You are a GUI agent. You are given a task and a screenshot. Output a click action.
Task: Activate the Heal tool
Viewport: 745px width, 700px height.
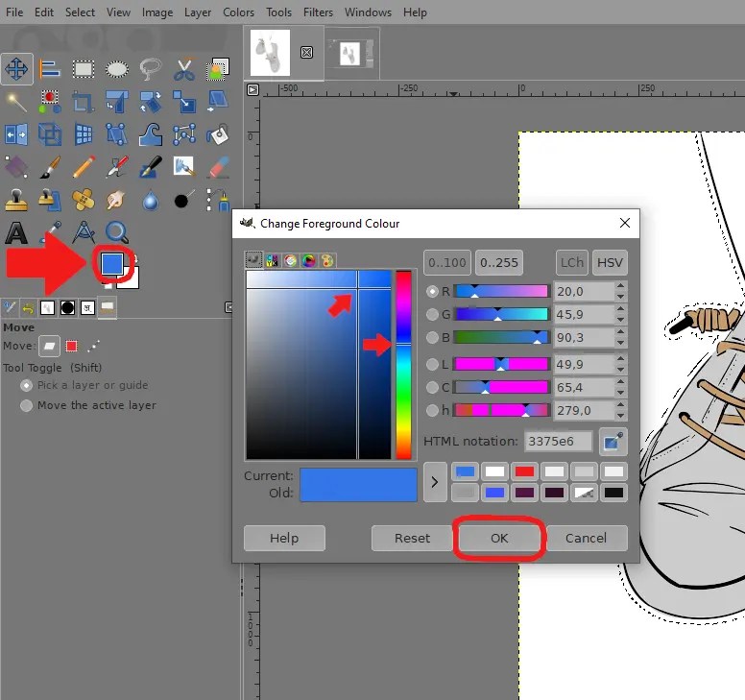click(84, 200)
